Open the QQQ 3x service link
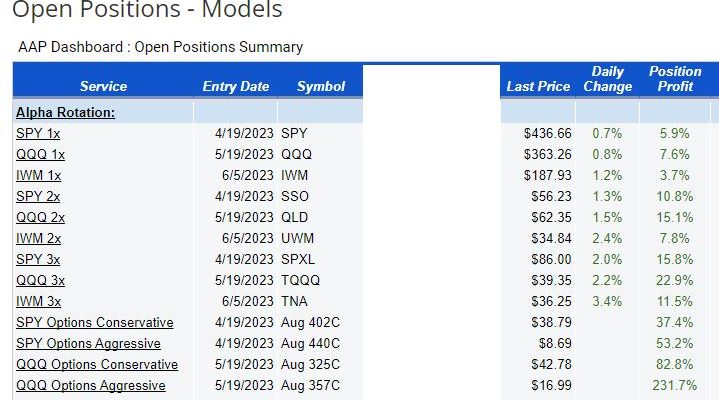Viewport: 719px width, 400px height. [x=40, y=280]
